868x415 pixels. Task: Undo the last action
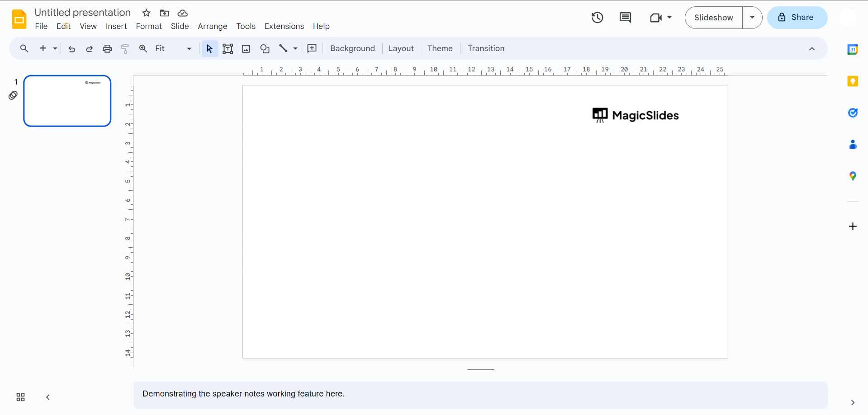(71, 49)
